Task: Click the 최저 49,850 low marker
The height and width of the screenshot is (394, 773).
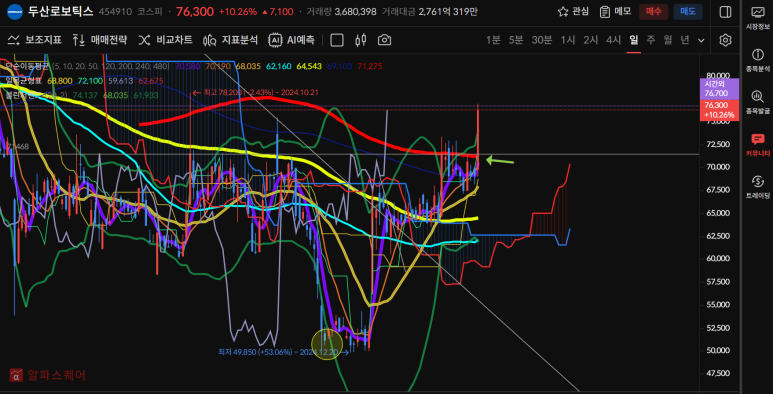Action: pyautogui.click(x=283, y=352)
